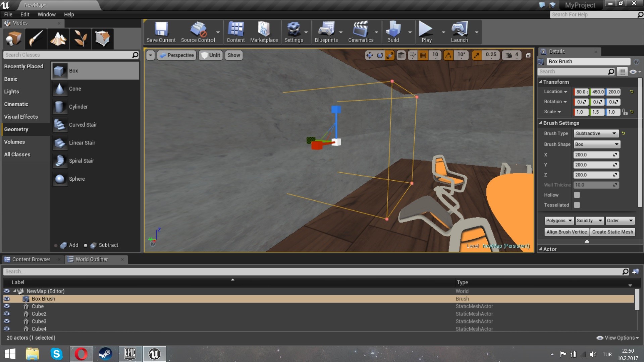
Task: Open the Marketplace toolbar icon
Action: tap(264, 32)
